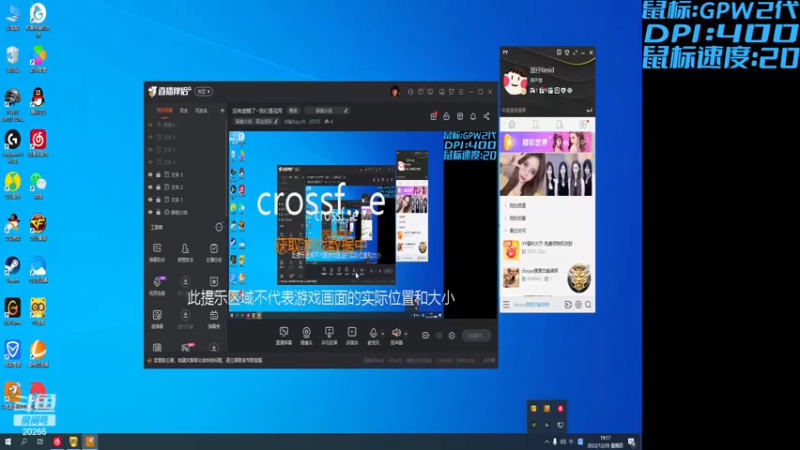Open the share icon in streaming app

pos(486,116)
